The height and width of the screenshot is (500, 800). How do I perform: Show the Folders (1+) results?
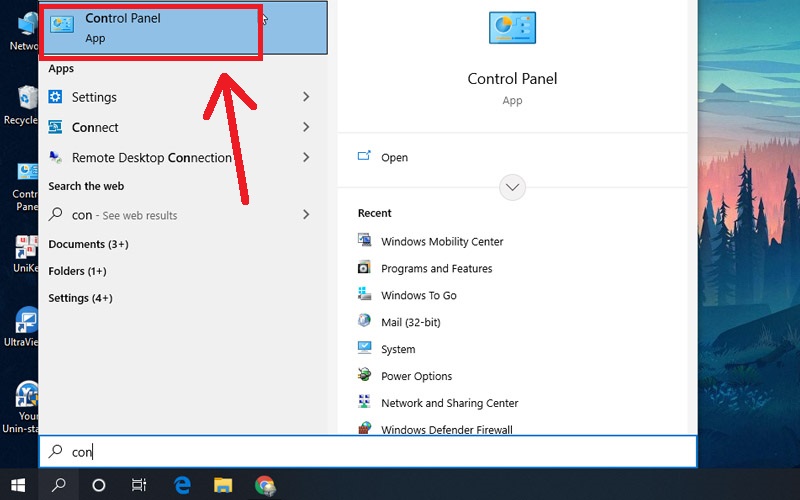point(78,271)
